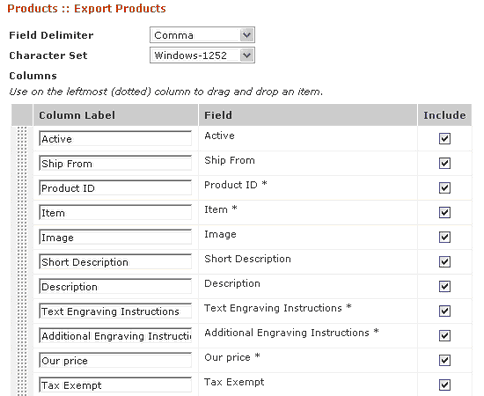
Task: Click the 'Item *' field text
Action: tap(221, 209)
